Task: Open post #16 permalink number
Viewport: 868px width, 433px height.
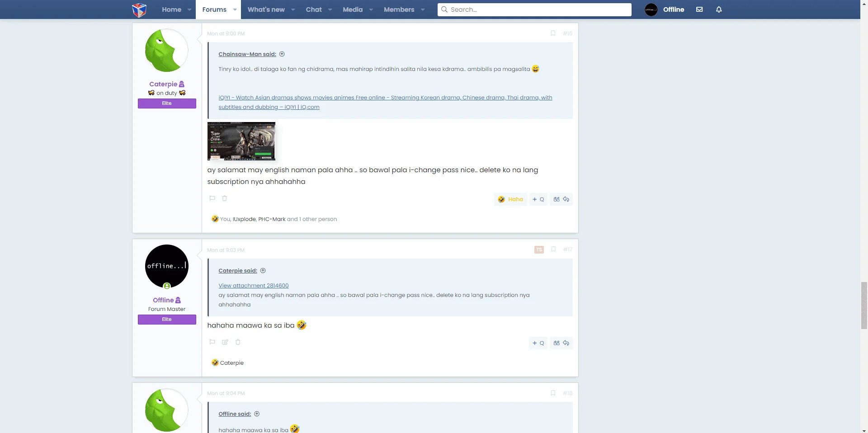Action: (x=568, y=33)
